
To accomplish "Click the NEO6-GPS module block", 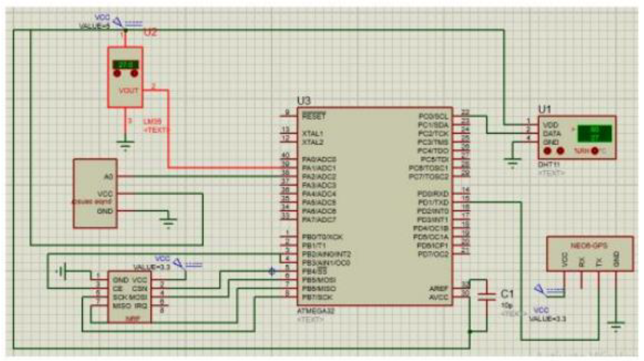I will tap(590, 254).
